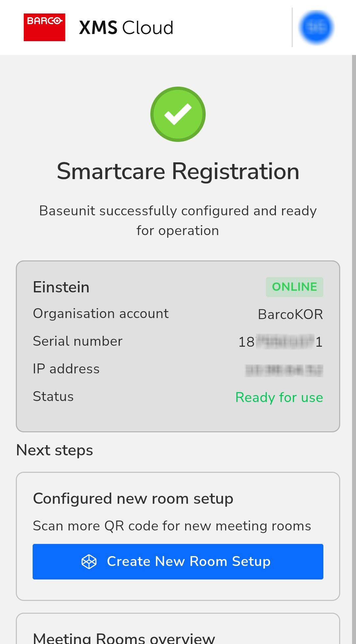Click the Ready for use status text
This screenshot has width=356, height=644.
(279, 397)
